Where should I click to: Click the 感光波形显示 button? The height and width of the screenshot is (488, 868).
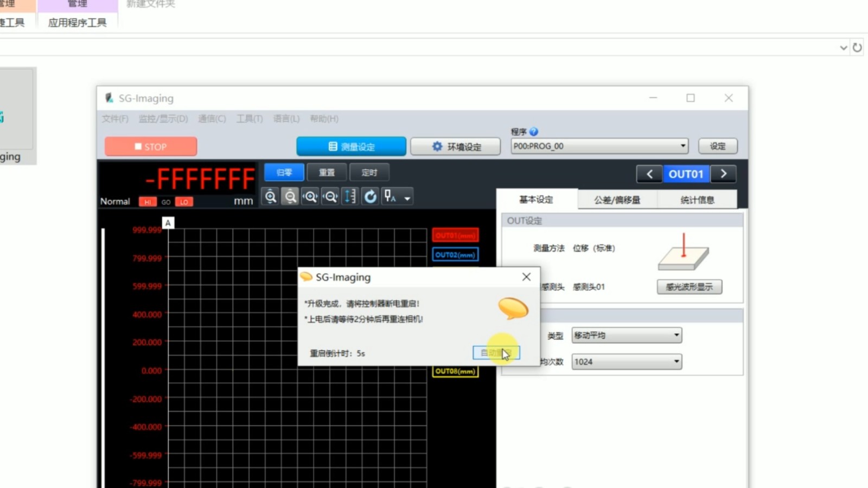pyautogui.click(x=689, y=287)
